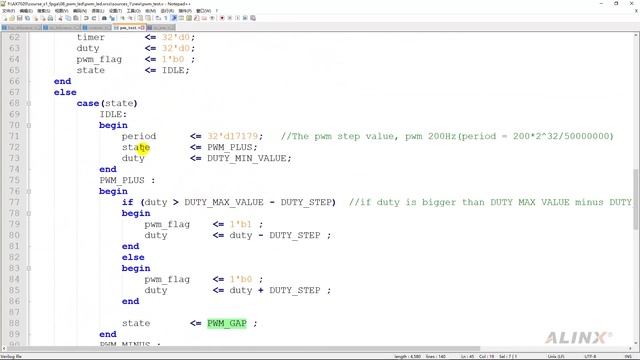Viewport: 640px width, 360px height.
Task: Open the 编辑(E) Edit menu
Action: click(26, 11)
